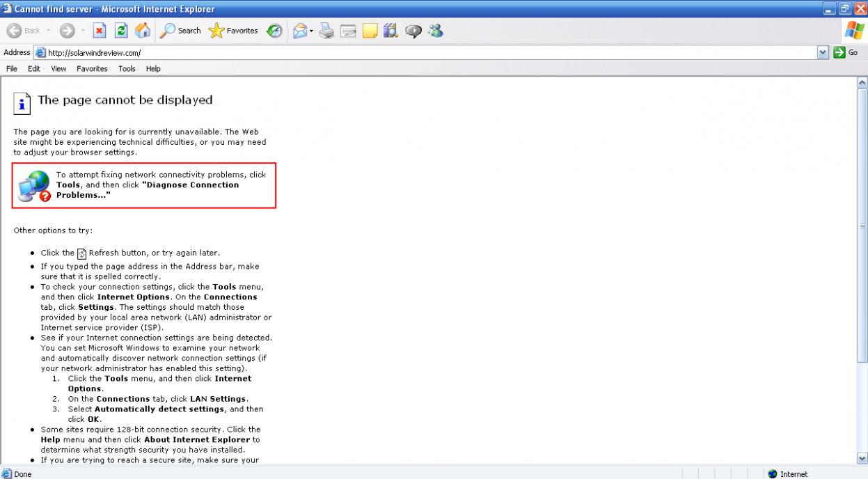Open the Favorites menu in menu bar

(x=92, y=68)
